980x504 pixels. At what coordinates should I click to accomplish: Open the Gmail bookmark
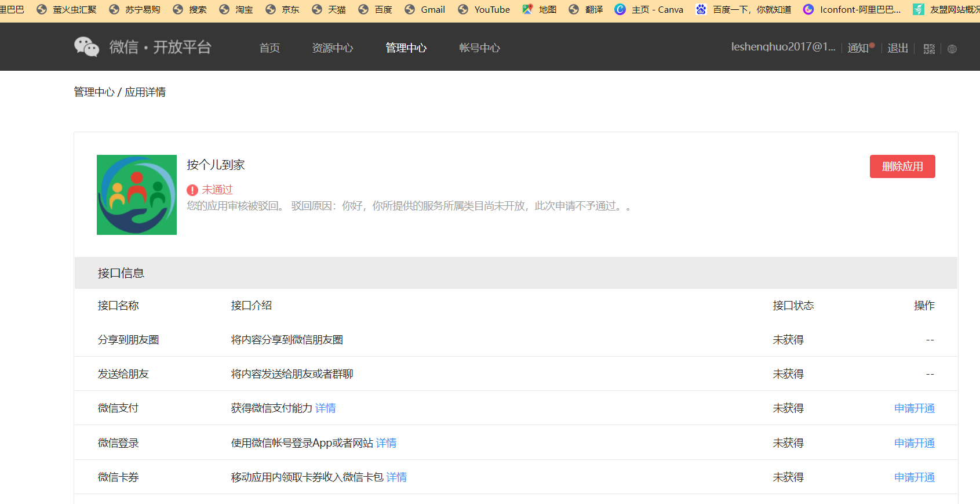coord(425,9)
